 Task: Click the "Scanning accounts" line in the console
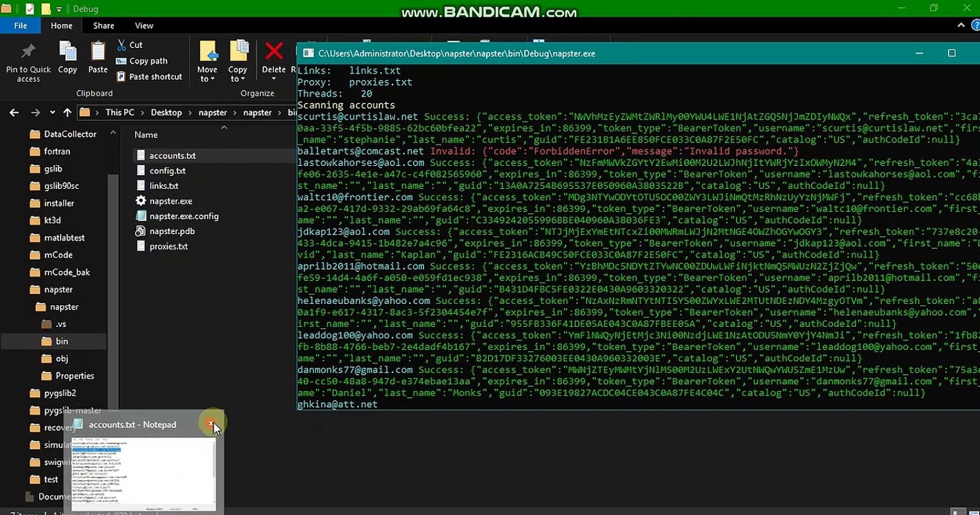point(346,105)
